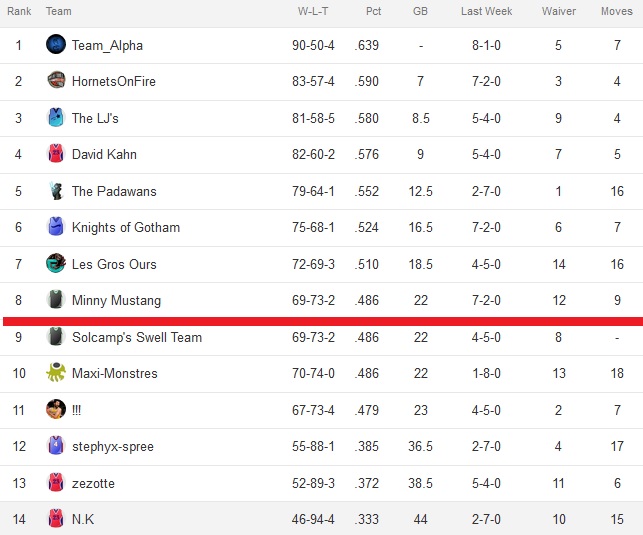Open HornetsOnFire team logo icon

point(56,80)
